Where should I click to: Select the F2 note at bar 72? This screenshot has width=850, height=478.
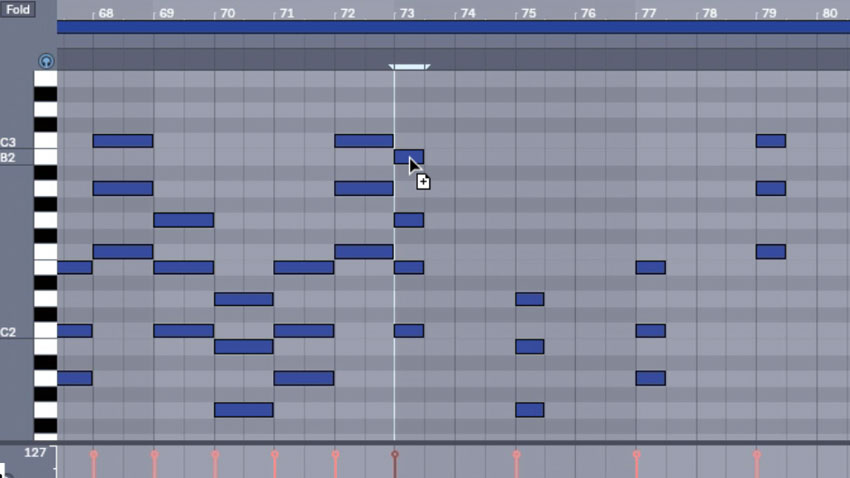tap(364, 251)
